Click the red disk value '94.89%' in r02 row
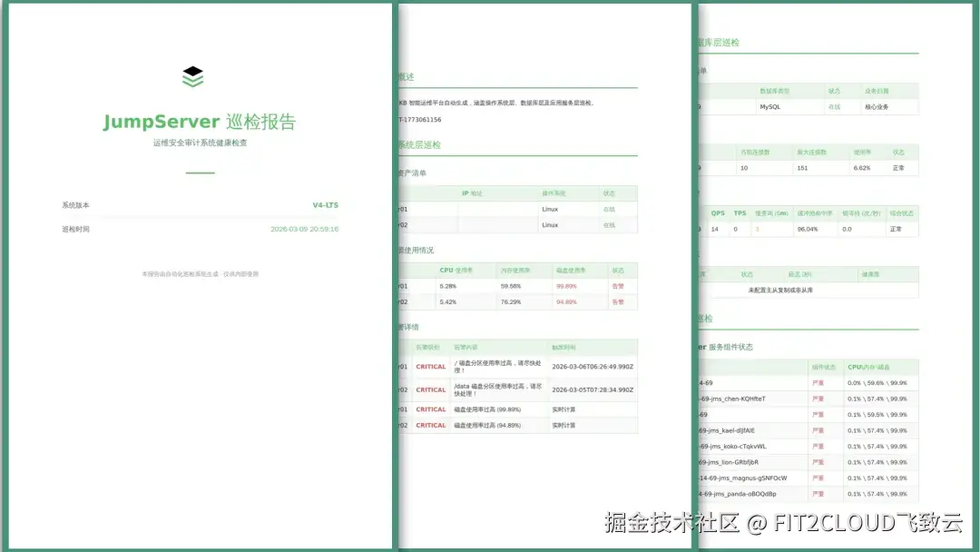 point(566,302)
